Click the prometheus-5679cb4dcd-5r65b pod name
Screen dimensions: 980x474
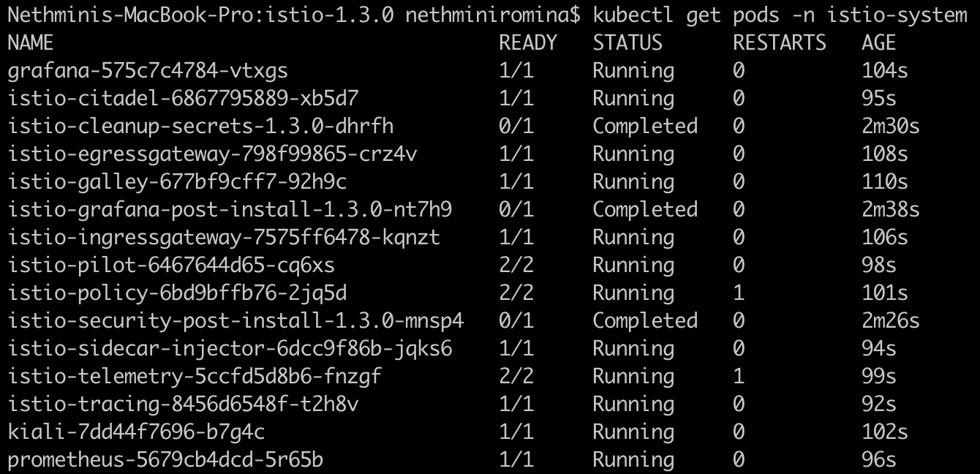click(x=165, y=460)
